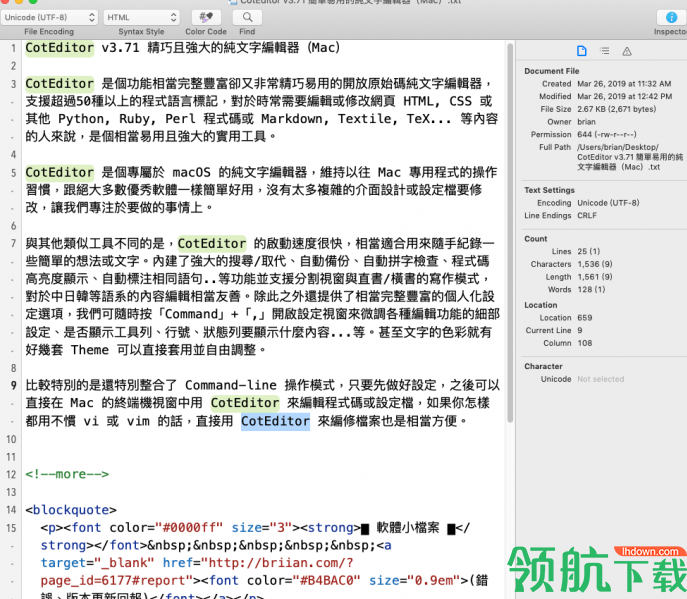Screen dimensions: 687x599
Task: Switch to the Outline inspector tab icon
Action: click(x=604, y=51)
